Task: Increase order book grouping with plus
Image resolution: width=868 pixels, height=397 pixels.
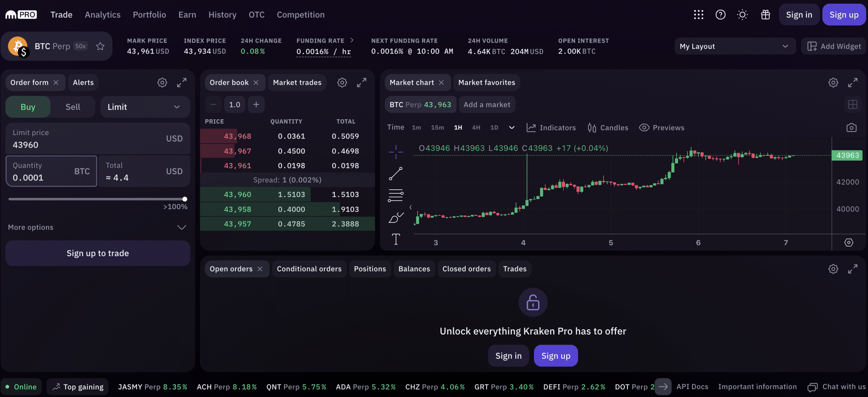Action: click(x=256, y=104)
